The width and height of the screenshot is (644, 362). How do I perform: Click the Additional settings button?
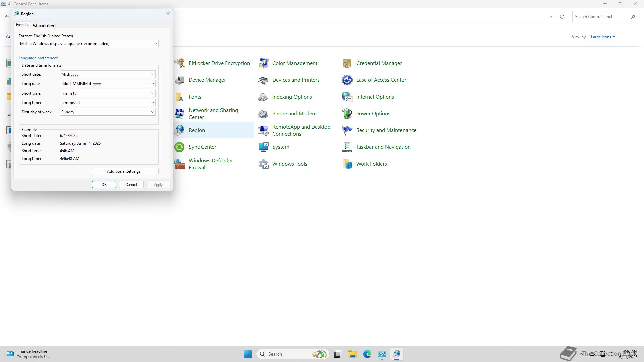(x=125, y=171)
